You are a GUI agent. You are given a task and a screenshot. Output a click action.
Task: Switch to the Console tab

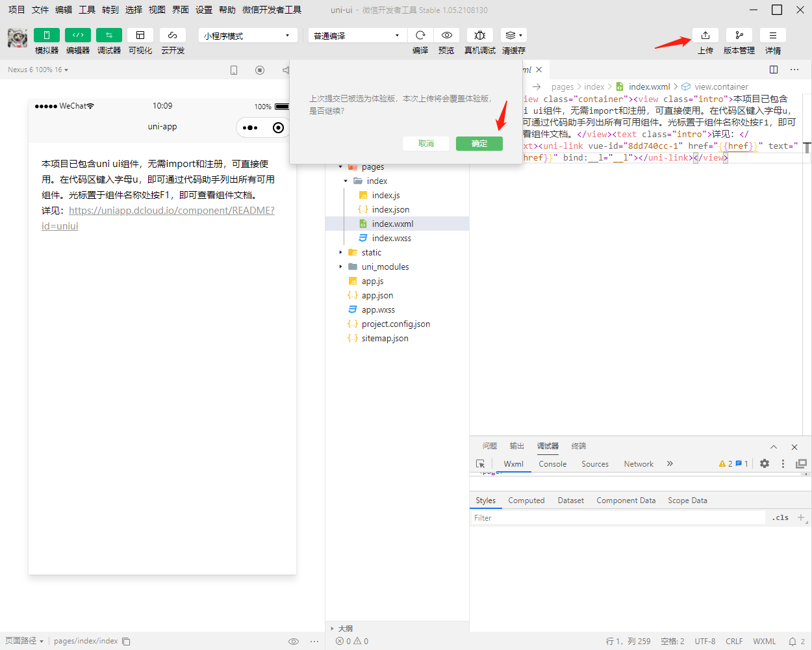click(x=553, y=464)
